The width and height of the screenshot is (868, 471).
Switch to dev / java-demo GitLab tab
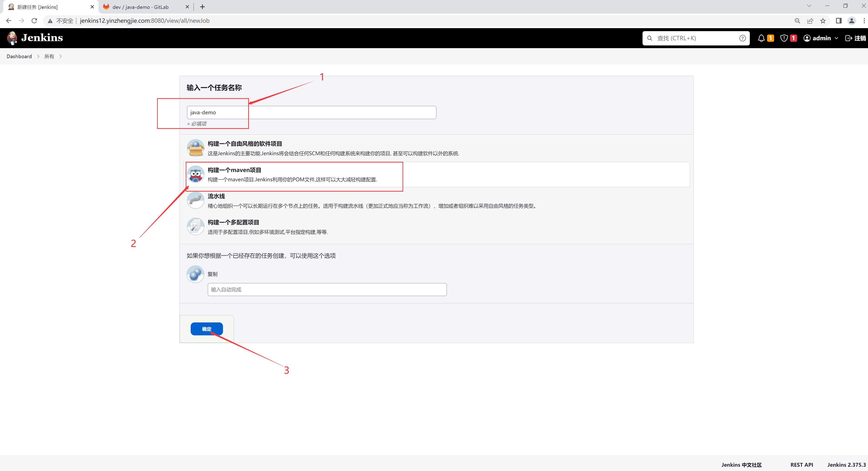coord(140,7)
